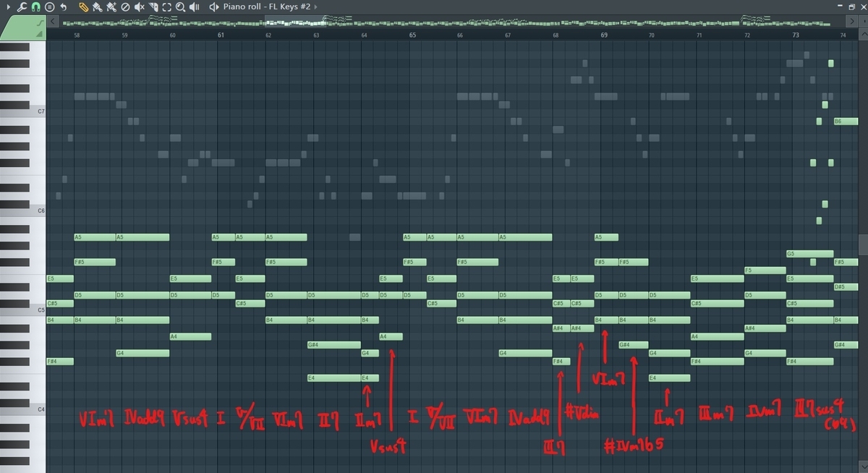Select the Mute tool
The width and height of the screenshot is (868, 473).
click(139, 7)
